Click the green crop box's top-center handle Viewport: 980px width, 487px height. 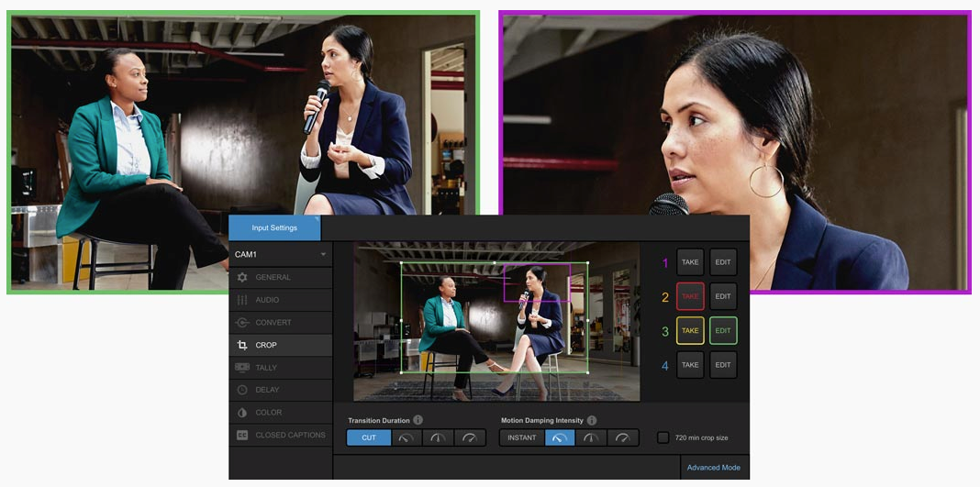coord(495,263)
